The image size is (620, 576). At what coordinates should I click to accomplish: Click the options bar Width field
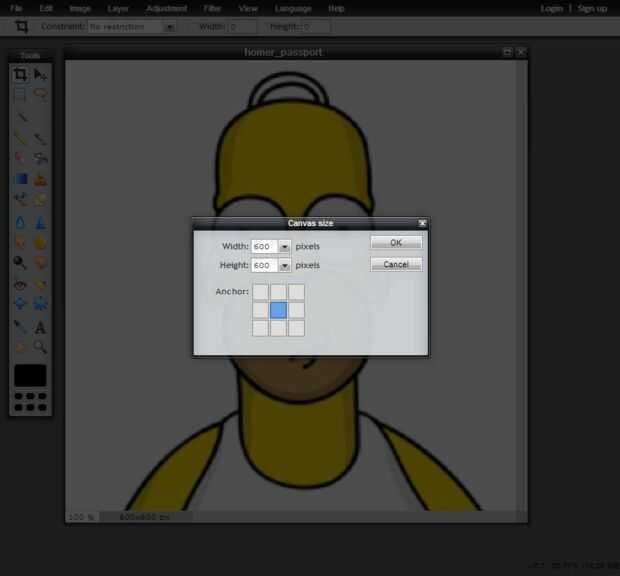pyautogui.click(x=242, y=27)
